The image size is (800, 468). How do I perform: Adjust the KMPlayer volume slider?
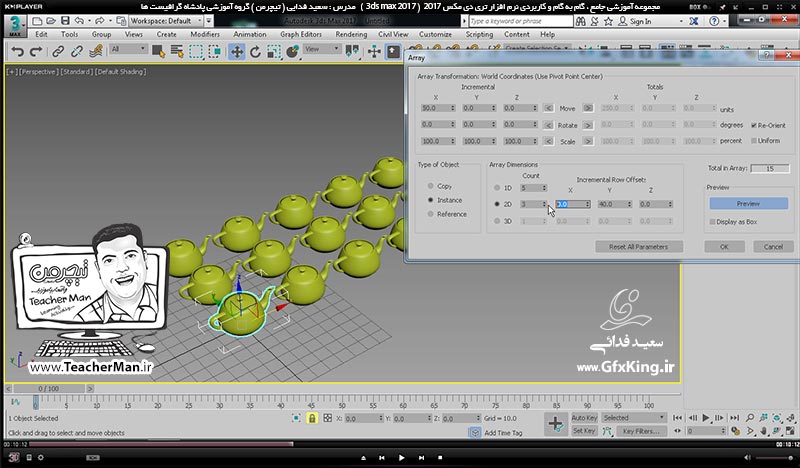point(773,458)
